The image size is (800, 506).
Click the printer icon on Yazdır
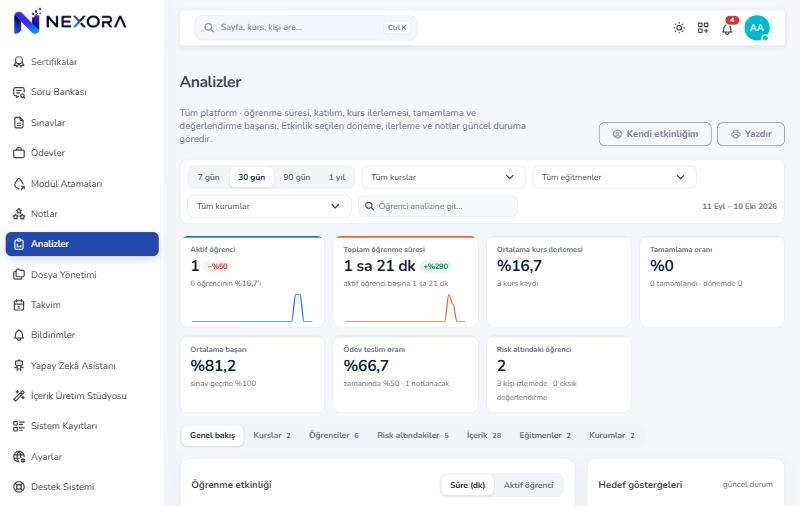736,134
